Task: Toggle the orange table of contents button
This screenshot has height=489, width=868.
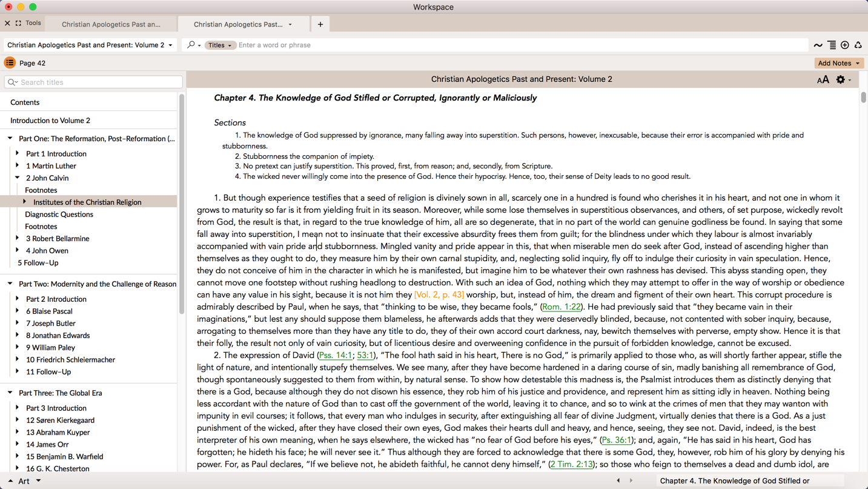Action: [x=10, y=62]
